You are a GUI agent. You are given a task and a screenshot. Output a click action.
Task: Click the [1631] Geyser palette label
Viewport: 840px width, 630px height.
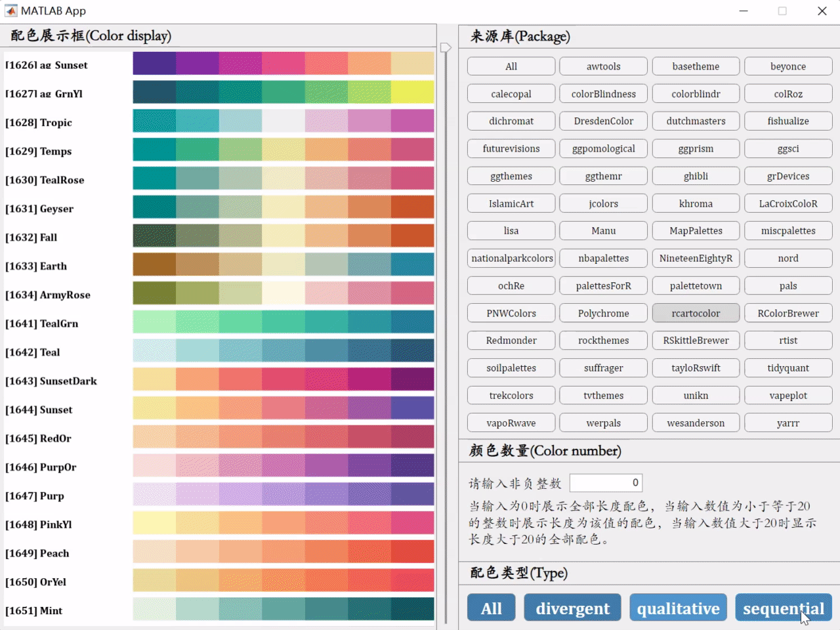(39, 209)
